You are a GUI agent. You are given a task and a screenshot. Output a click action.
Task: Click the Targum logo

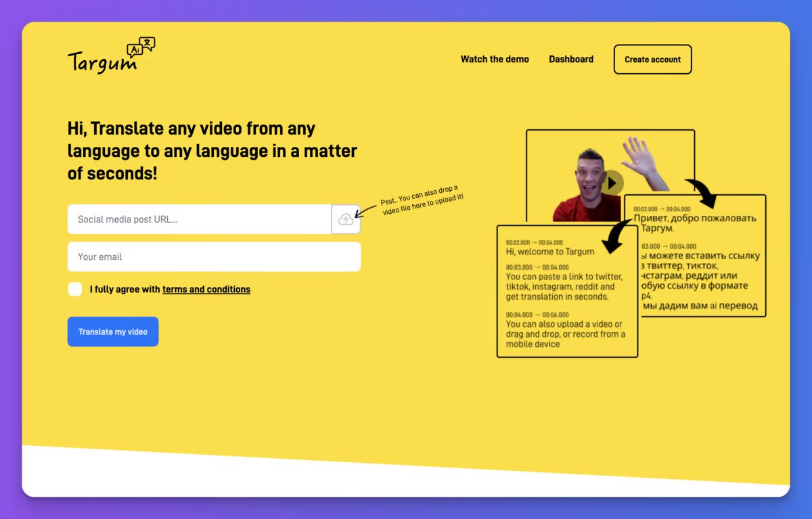[112, 56]
